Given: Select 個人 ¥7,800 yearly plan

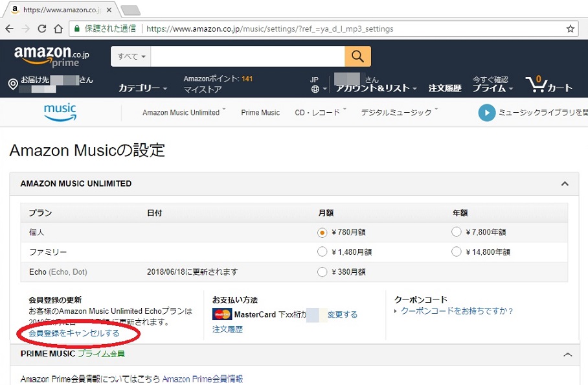Looking at the screenshot, I should pos(457,232).
